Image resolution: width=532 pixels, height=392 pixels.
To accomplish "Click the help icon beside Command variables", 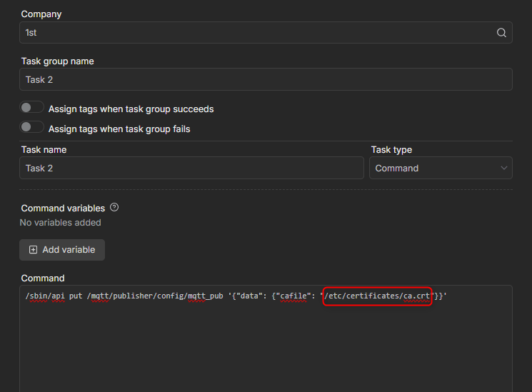I will pos(114,208).
